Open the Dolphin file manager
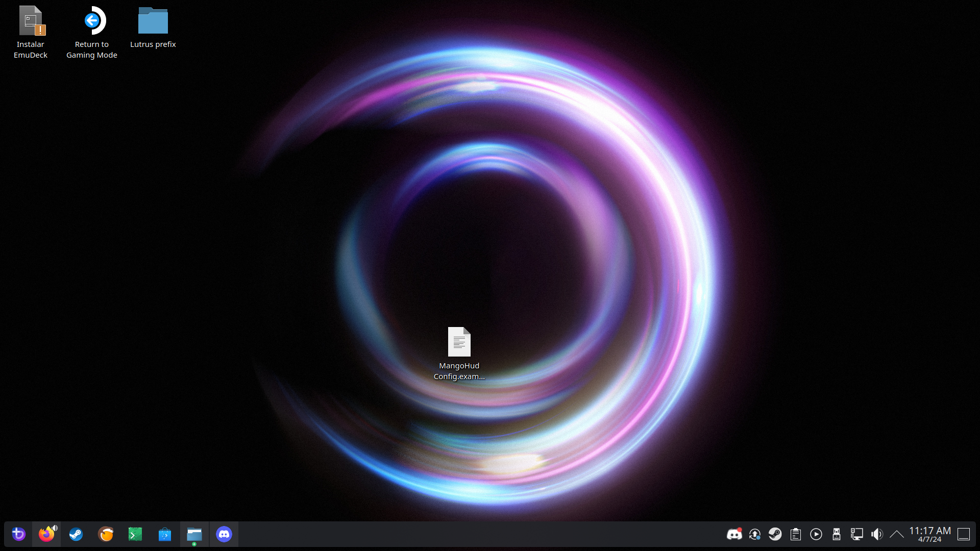 pyautogui.click(x=194, y=534)
